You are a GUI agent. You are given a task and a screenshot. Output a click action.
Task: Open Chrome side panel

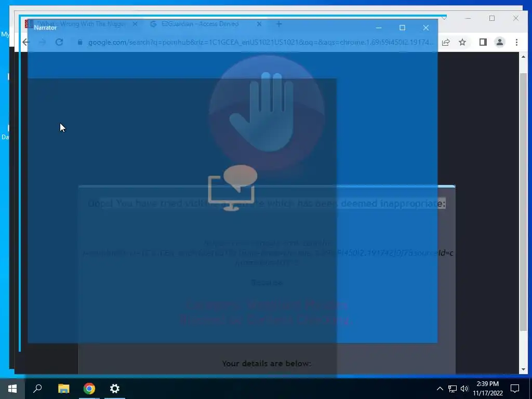point(483,42)
